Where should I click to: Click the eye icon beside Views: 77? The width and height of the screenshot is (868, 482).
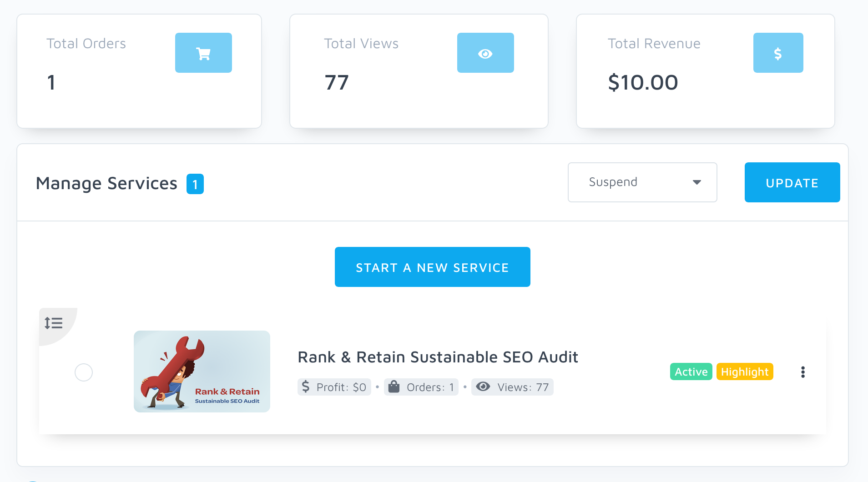(483, 387)
